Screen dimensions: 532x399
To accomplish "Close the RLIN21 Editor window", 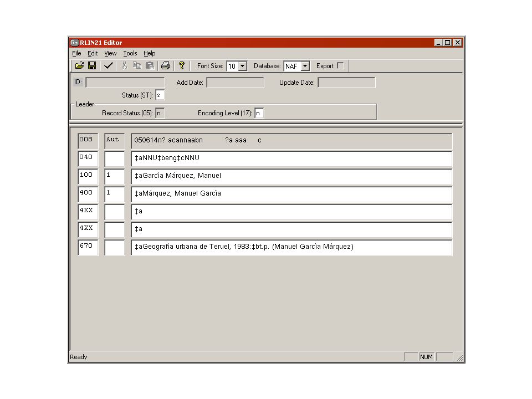I will 458,43.
